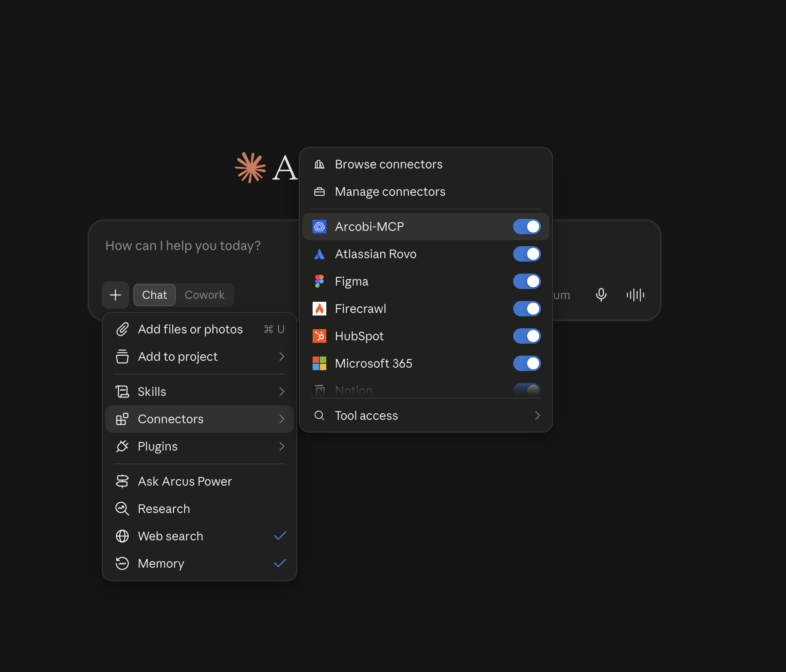Click the Manage connectors briefcase icon
This screenshot has width=786, height=672.
(319, 192)
